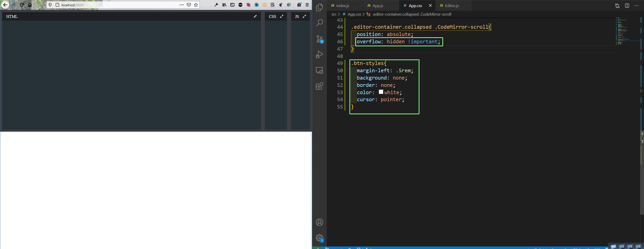This screenshot has width=644, height=249.
Task: Split the editor to the right
Action: 627,6
